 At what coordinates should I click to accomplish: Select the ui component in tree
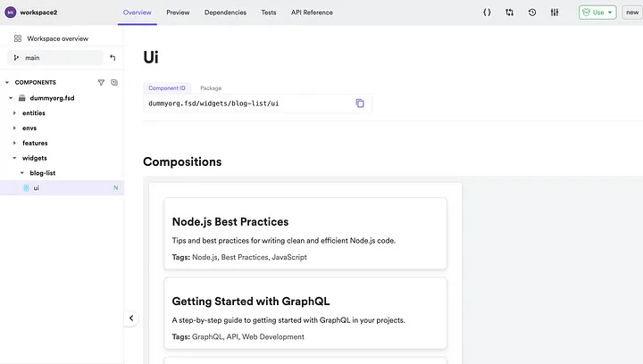62,188
